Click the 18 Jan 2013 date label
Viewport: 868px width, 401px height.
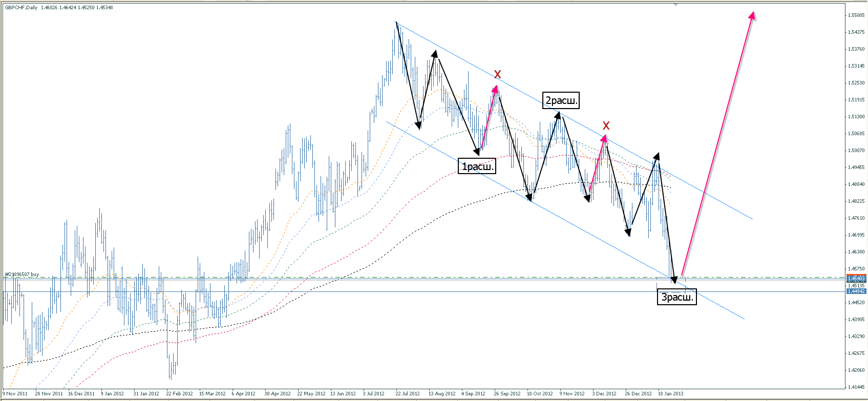tap(670, 394)
